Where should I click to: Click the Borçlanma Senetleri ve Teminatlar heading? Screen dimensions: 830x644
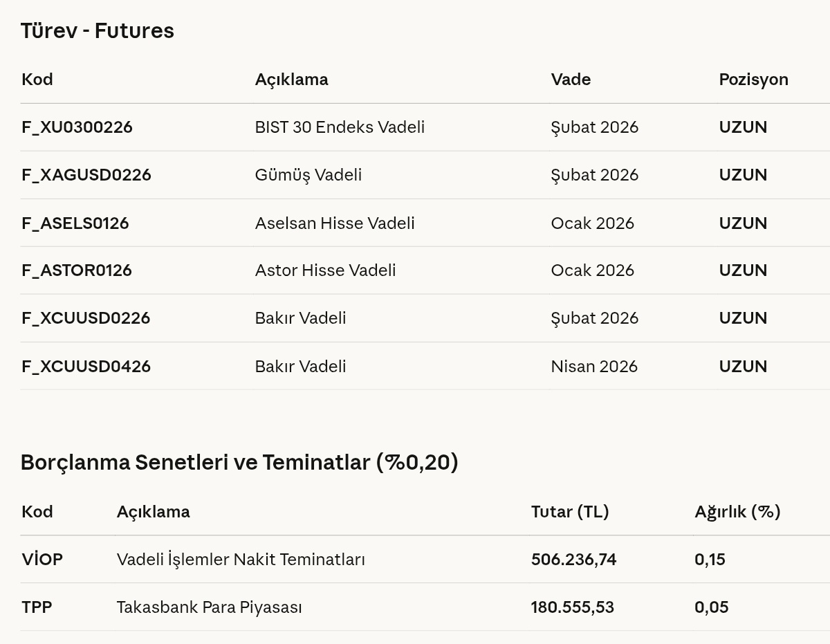[x=239, y=462]
